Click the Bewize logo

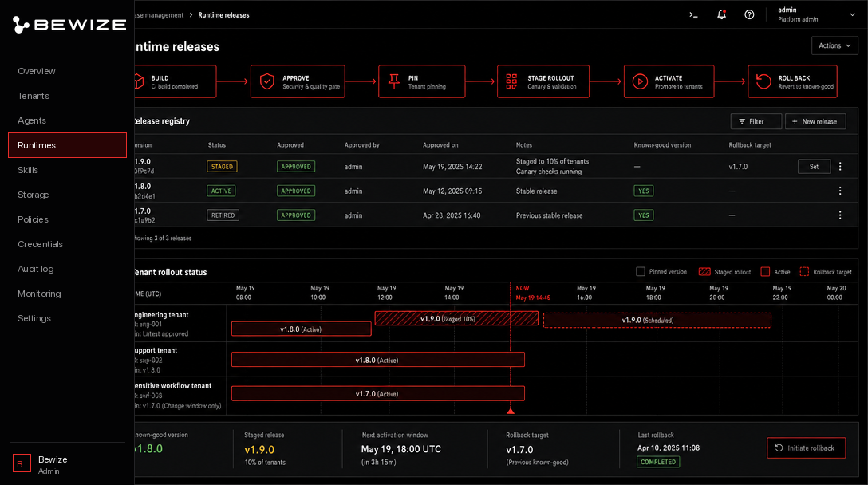click(69, 25)
